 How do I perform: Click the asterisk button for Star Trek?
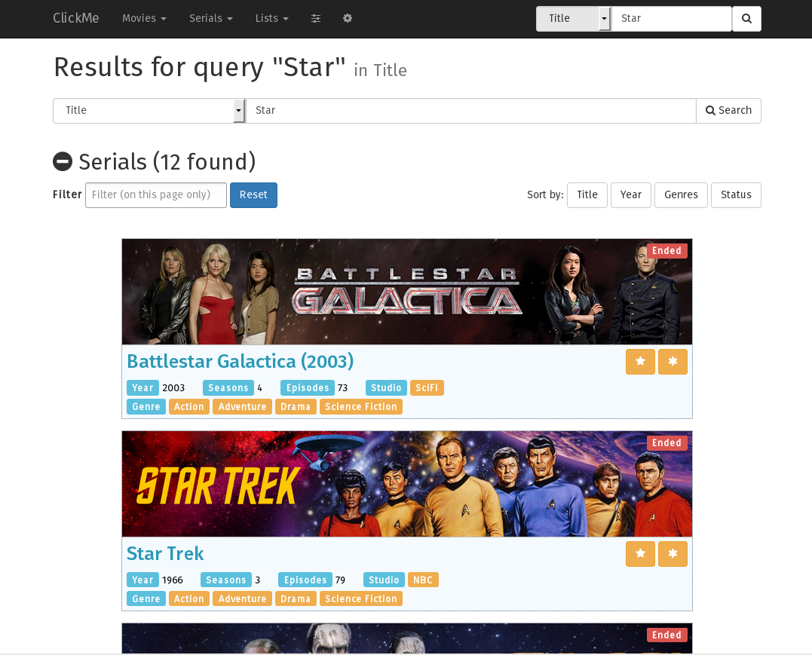pyautogui.click(x=673, y=553)
